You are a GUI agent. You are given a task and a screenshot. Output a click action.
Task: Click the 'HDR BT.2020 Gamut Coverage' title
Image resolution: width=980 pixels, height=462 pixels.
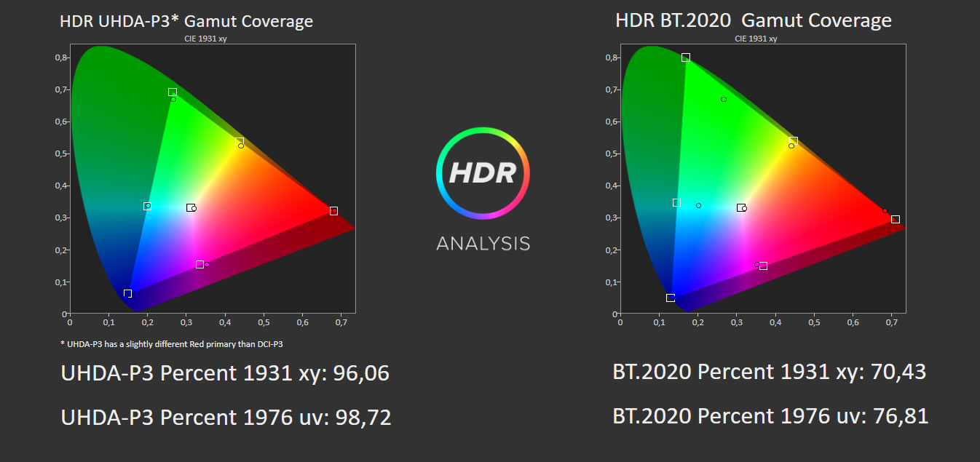point(754,20)
